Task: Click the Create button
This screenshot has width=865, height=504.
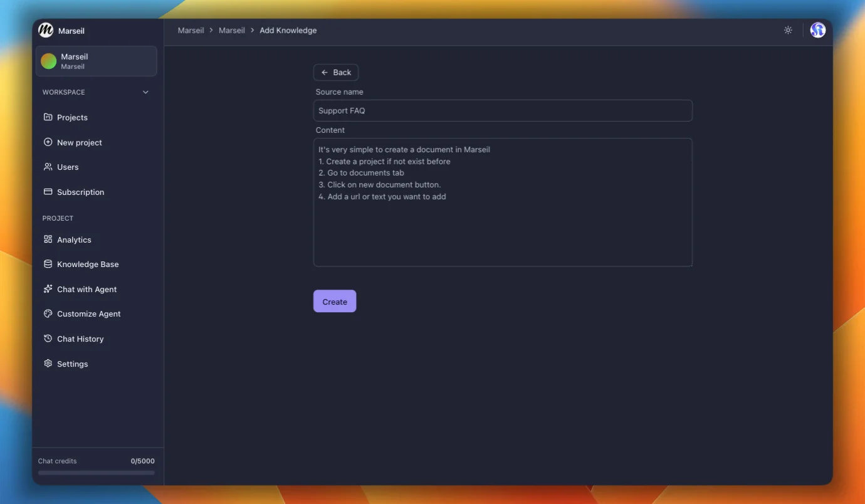Action: (x=335, y=302)
